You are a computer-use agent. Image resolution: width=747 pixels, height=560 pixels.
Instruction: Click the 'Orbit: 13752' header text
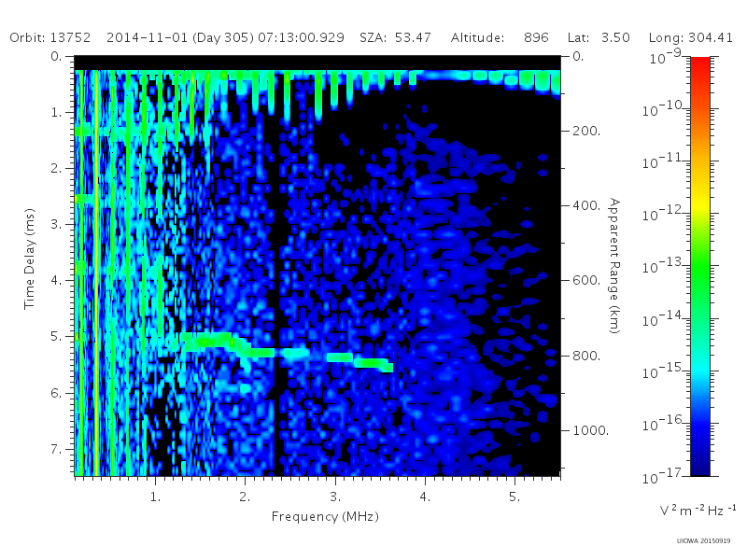coord(50,37)
